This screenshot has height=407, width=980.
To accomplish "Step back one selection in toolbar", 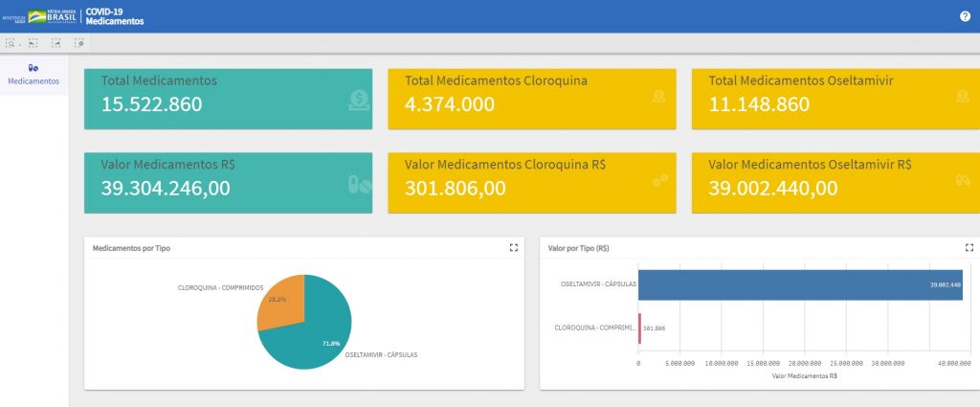I will 33,43.
